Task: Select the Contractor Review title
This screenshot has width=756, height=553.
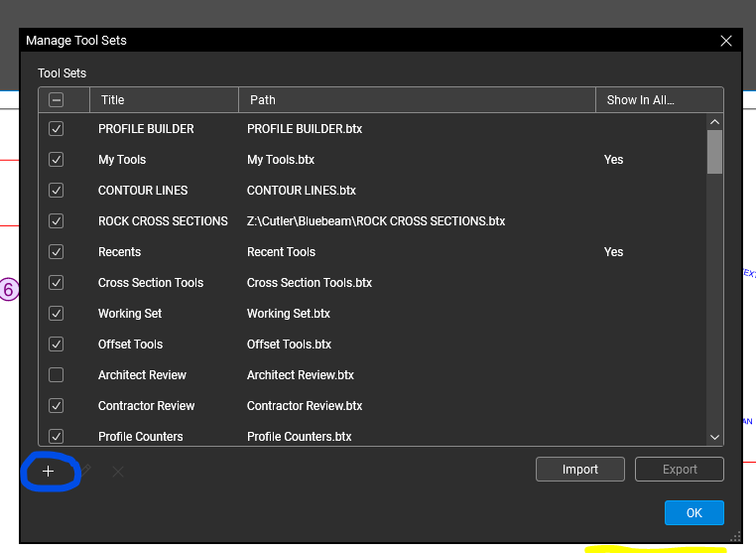Action: click(x=147, y=406)
